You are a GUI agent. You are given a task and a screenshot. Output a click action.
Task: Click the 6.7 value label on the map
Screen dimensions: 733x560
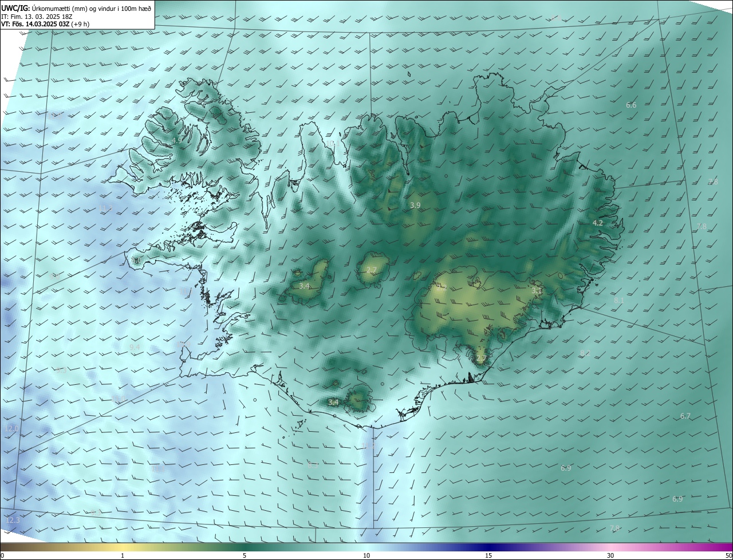685,416
